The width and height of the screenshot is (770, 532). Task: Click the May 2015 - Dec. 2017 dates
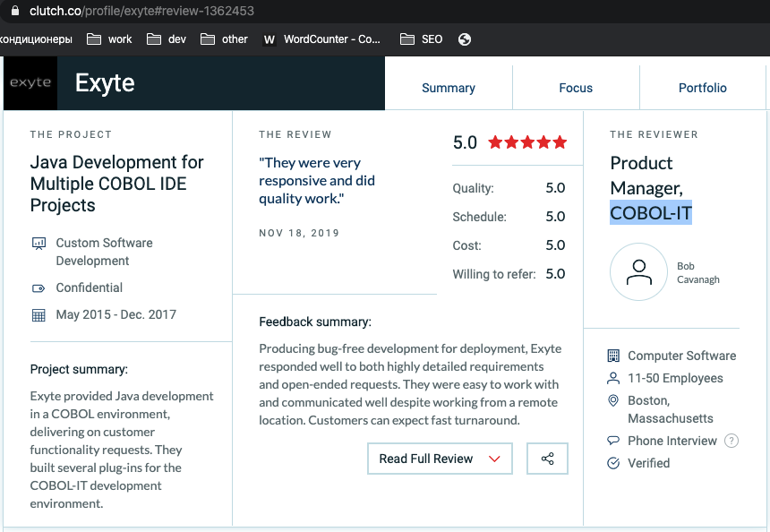click(x=115, y=314)
